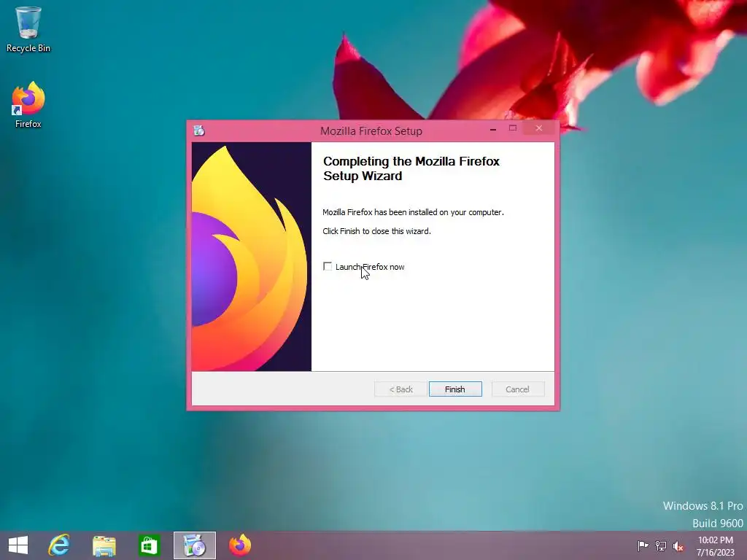Open the Windows Start button

click(x=18, y=545)
